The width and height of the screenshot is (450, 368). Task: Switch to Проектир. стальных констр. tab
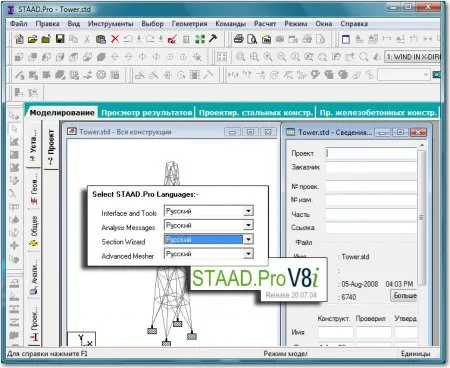(256, 113)
